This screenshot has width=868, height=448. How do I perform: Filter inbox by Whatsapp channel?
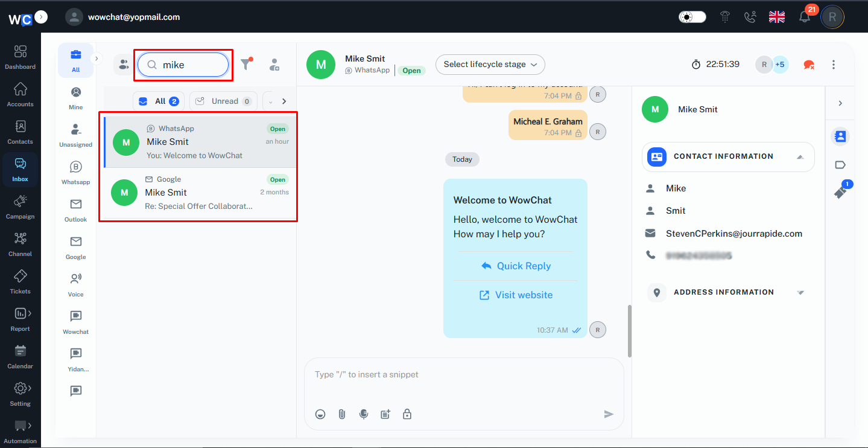pos(76,173)
